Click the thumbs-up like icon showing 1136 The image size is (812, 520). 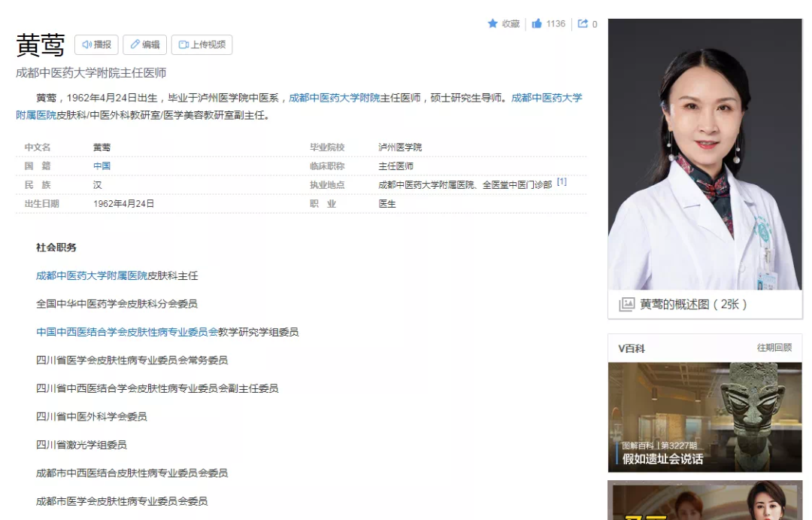pyautogui.click(x=537, y=24)
